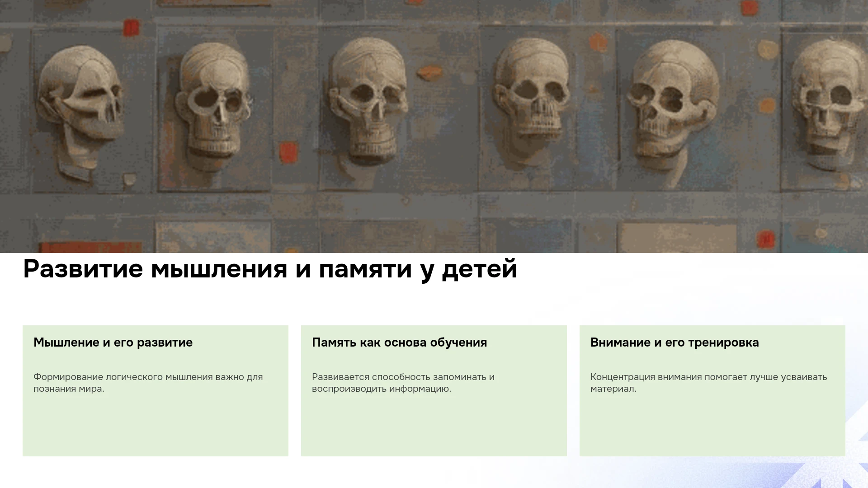The height and width of the screenshot is (488, 868).
Task: Click the red square below the second skull
Action: [x=288, y=152]
